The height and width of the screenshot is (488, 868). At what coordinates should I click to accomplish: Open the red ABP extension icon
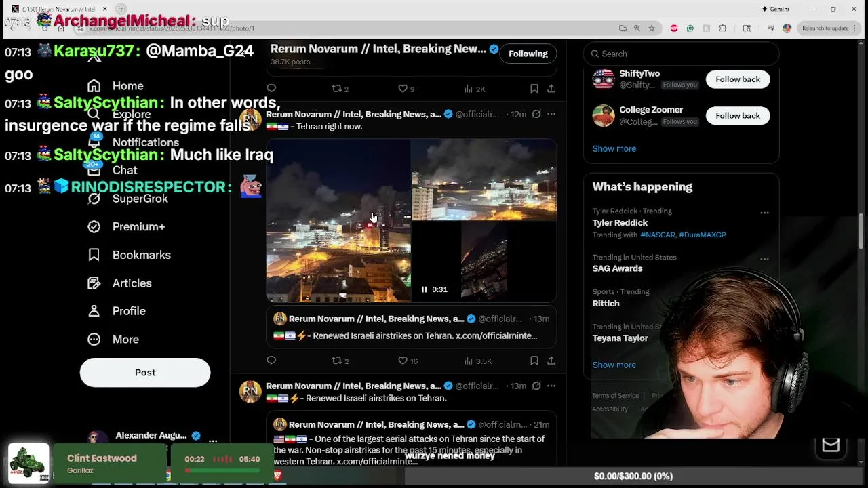[674, 28]
